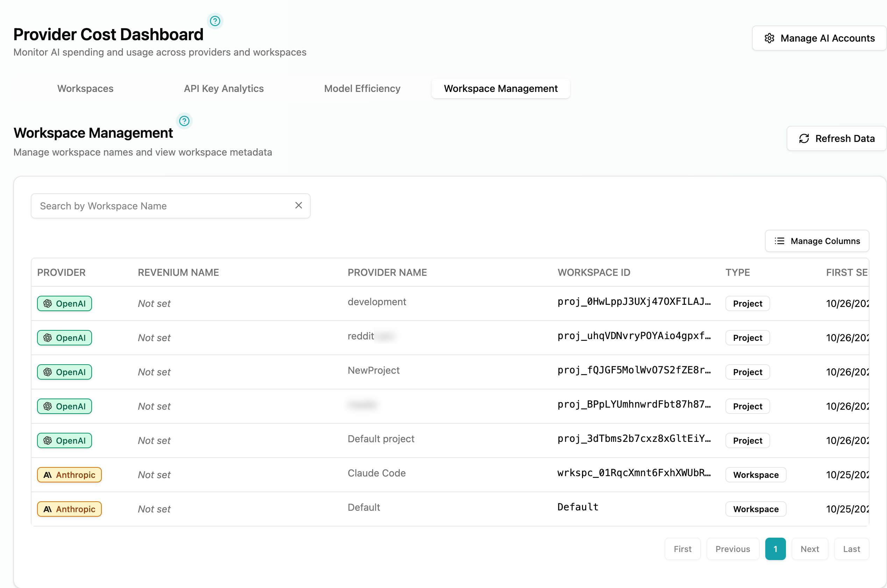Click the gear icon in Manage AI Accounts

click(x=769, y=38)
